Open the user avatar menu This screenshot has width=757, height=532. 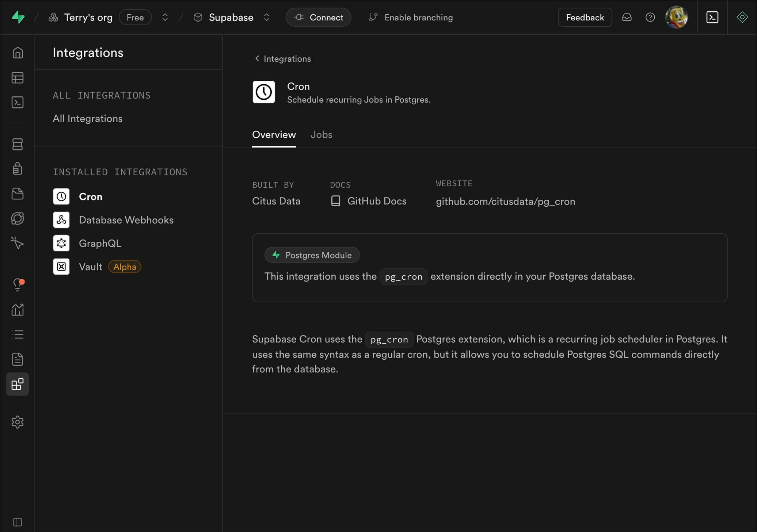coord(676,17)
